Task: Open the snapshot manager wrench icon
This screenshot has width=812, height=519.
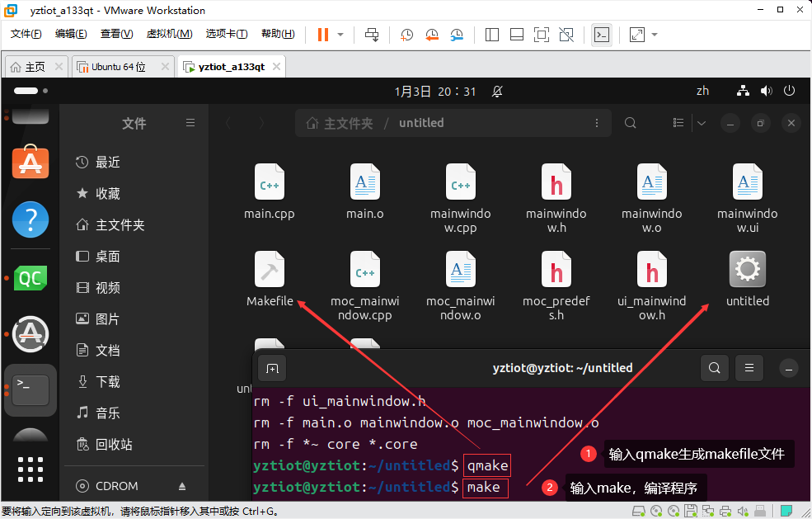Action: (x=458, y=35)
